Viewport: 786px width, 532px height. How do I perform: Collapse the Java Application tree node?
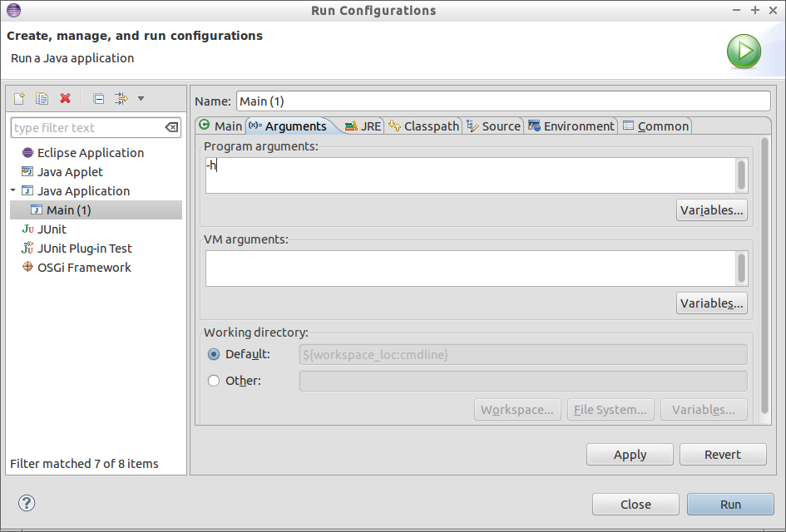(13, 191)
